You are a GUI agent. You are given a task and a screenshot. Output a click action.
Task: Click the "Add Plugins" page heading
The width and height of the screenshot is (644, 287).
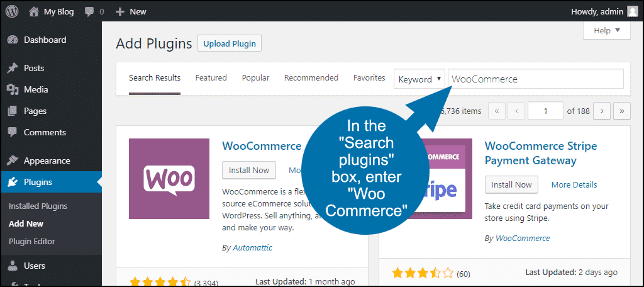pos(154,43)
